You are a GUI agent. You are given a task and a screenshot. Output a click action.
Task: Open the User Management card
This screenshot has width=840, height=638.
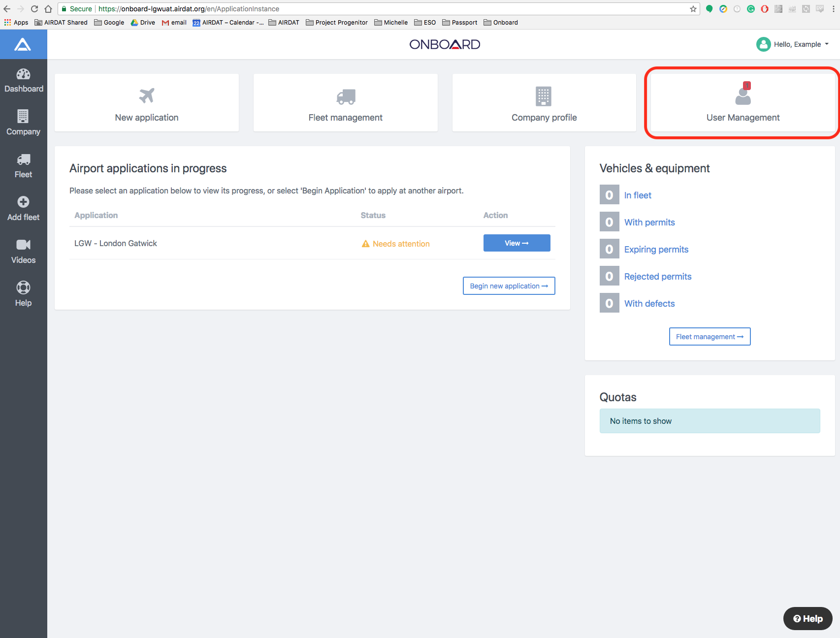[x=743, y=103]
